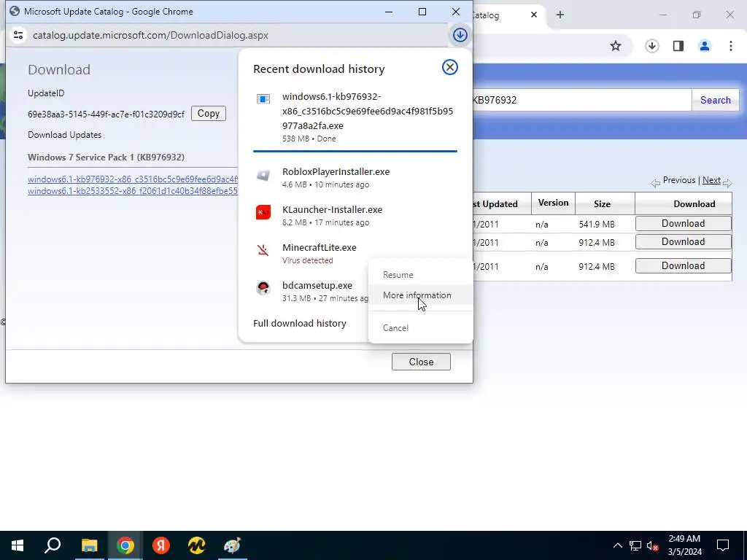Open the Paint app in the taskbar
Viewport: 747px width, 560px height.
coord(232,545)
